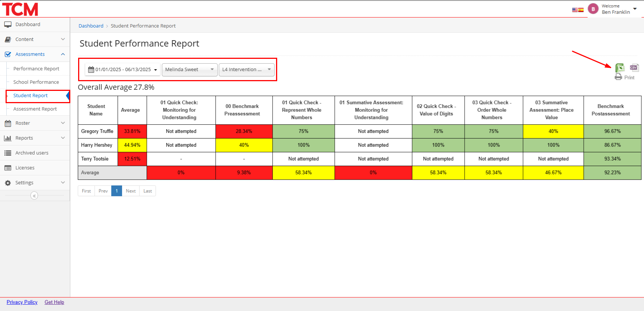644x311 pixels.
Task: Click the TCM logo
Action: (x=20, y=9)
